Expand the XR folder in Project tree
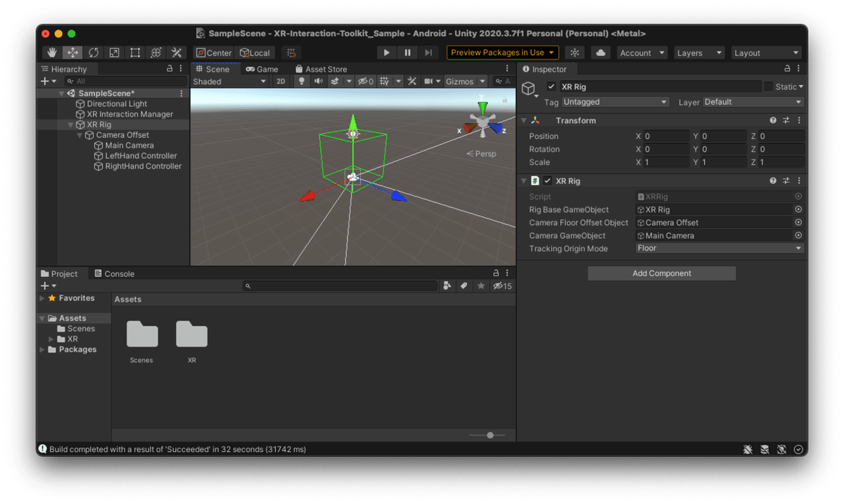Screen dimensions: 844x504 (51, 339)
